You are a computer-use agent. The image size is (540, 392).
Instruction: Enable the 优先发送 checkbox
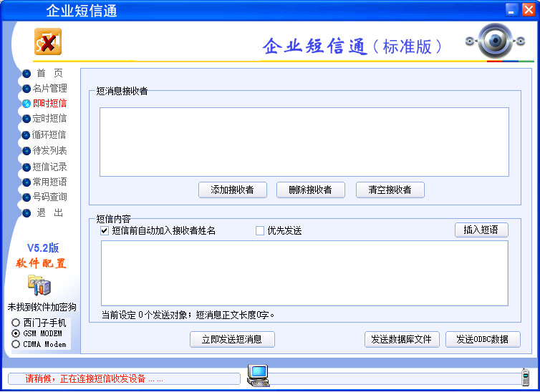coord(261,230)
